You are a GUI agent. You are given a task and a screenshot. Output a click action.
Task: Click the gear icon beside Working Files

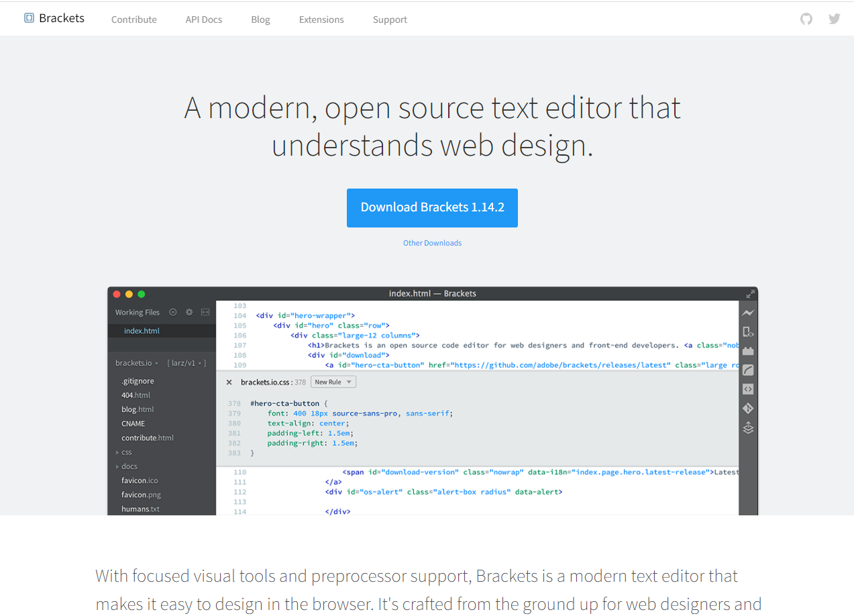pyautogui.click(x=189, y=312)
